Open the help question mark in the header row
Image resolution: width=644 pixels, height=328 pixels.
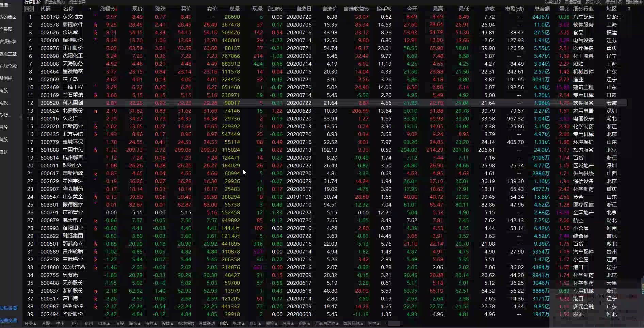click(x=629, y=9)
